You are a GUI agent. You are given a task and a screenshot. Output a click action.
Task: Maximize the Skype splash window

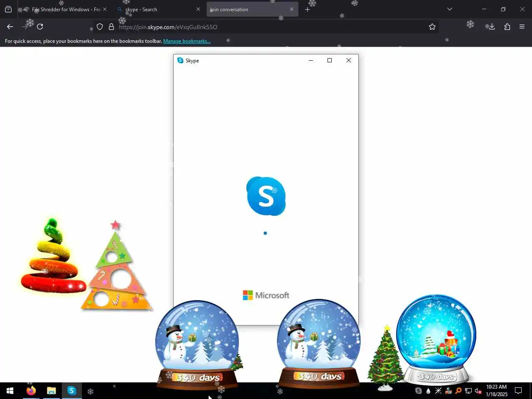(x=330, y=60)
